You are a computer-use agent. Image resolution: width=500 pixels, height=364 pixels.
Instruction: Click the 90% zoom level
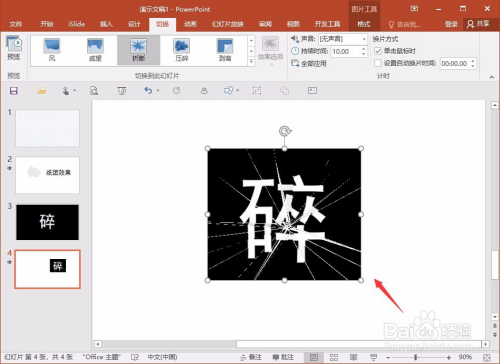point(465,357)
